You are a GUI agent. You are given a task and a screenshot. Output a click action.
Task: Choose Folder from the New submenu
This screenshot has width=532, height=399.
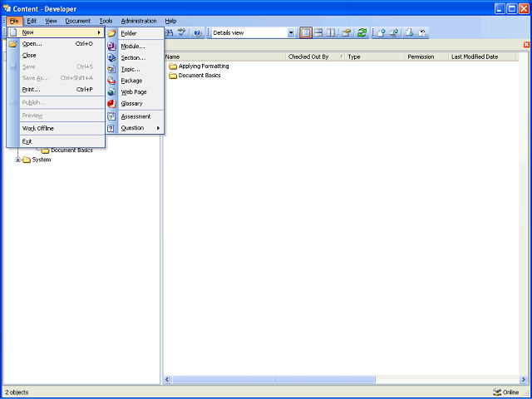coord(135,33)
